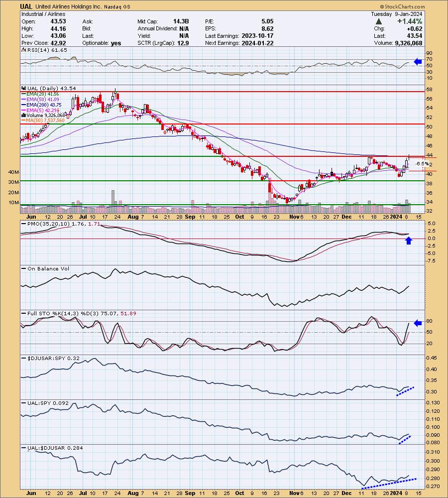Click the High value 44.16
The width and height of the screenshot is (448, 498).
(x=58, y=28)
